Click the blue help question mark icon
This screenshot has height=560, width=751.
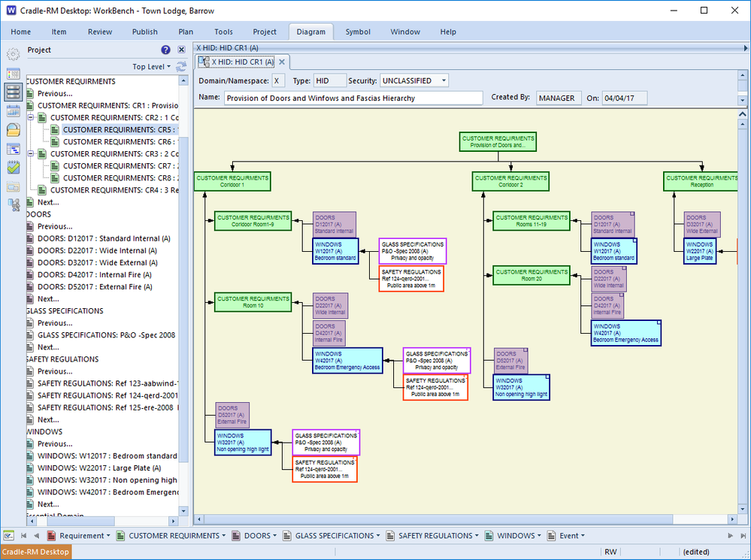click(166, 50)
